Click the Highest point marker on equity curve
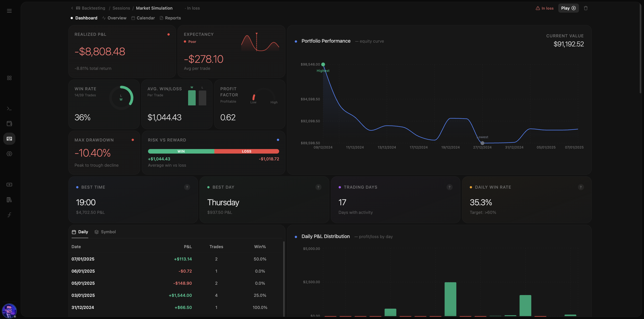644x319 pixels. point(323,65)
